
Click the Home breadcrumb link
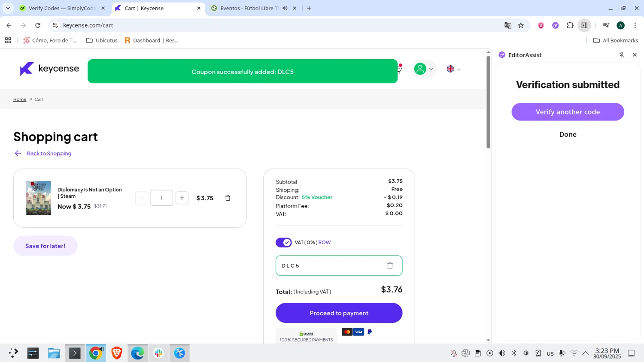[20, 100]
